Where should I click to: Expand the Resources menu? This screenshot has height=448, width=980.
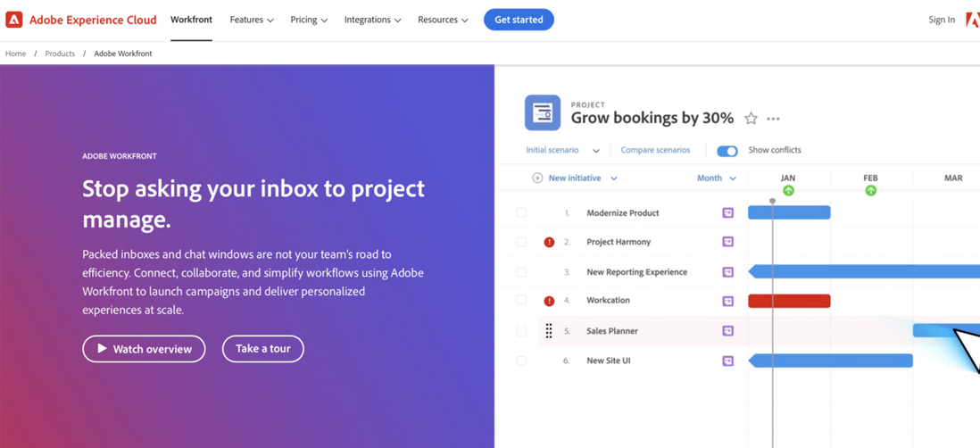point(443,20)
